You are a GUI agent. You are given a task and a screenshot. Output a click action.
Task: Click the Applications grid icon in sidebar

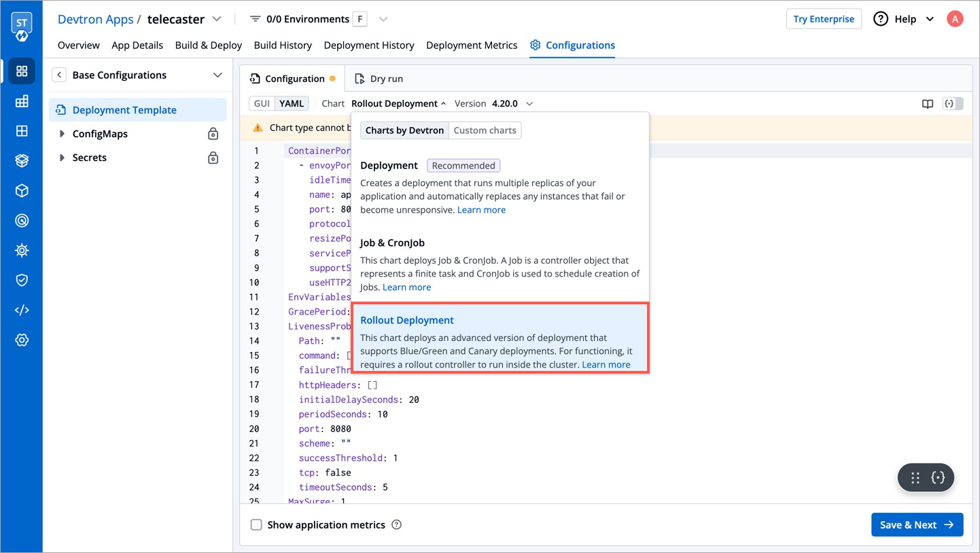(22, 71)
